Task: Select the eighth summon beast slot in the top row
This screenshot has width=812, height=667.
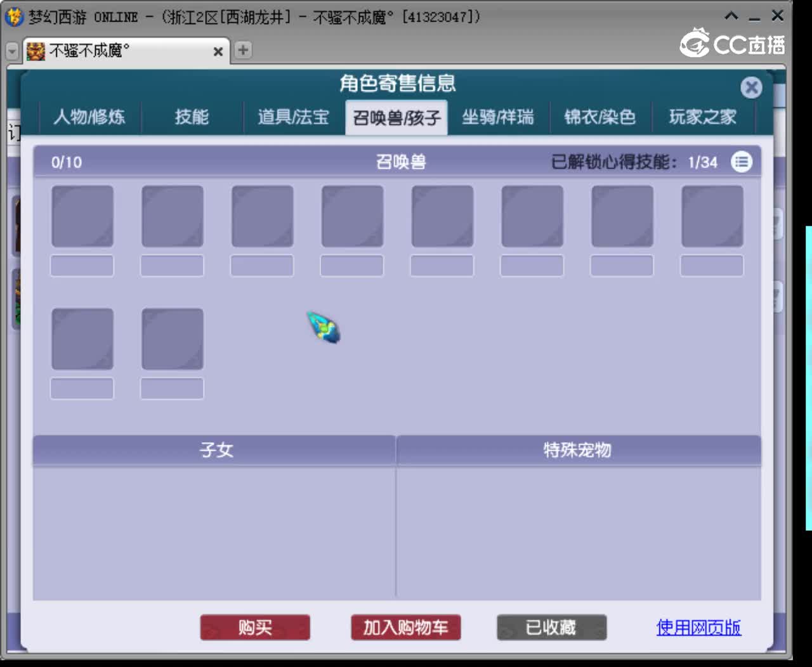Action: click(x=712, y=216)
